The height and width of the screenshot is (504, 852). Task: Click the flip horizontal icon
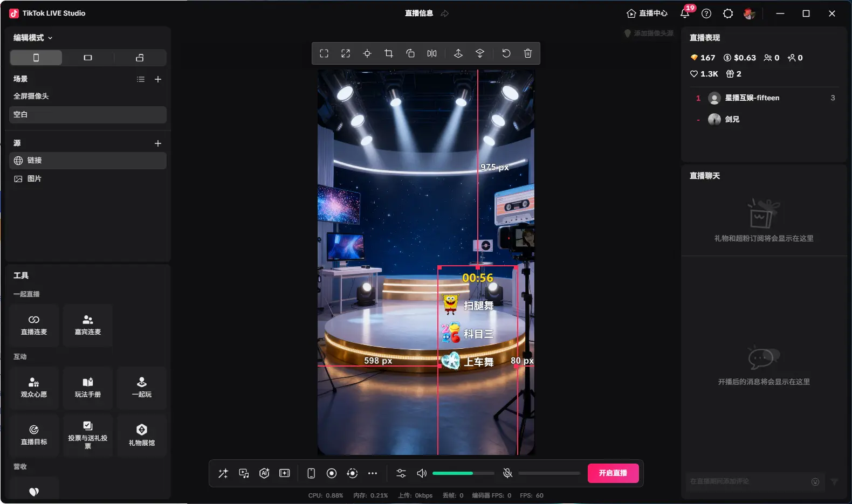point(432,53)
